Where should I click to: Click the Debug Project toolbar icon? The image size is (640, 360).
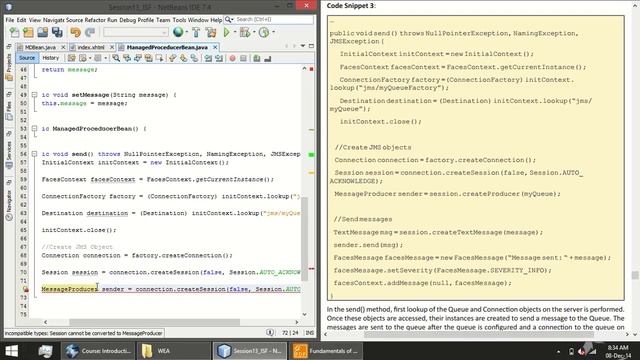(x=245, y=32)
